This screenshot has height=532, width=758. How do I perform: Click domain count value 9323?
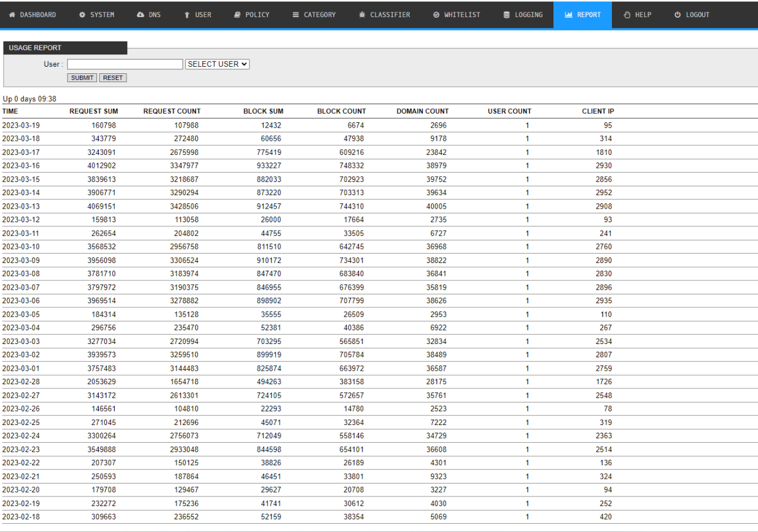[439, 476]
